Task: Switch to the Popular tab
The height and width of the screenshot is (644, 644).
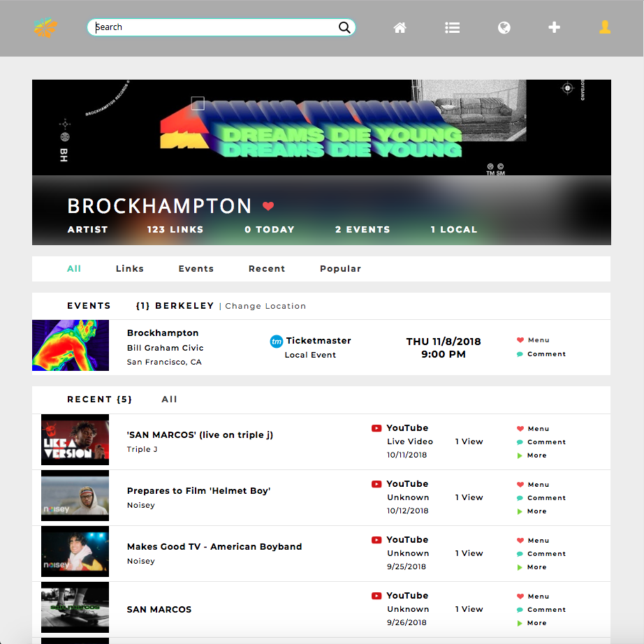Action: (x=340, y=268)
